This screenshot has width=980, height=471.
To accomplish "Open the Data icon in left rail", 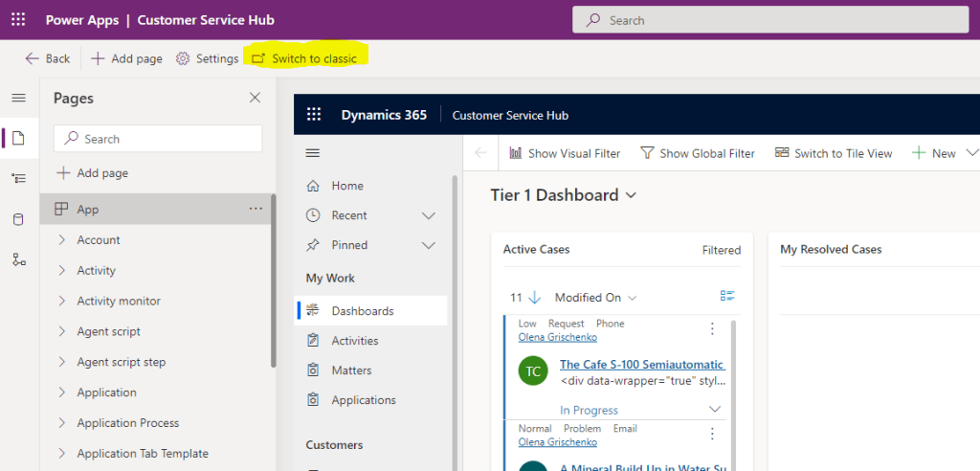I will pos(18,220).
